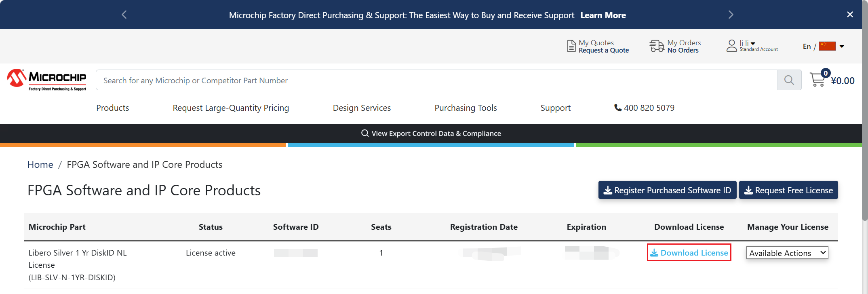This screenshot has height=294, width=868.
Task: Click the Seats column header
Action: point(381,227)
